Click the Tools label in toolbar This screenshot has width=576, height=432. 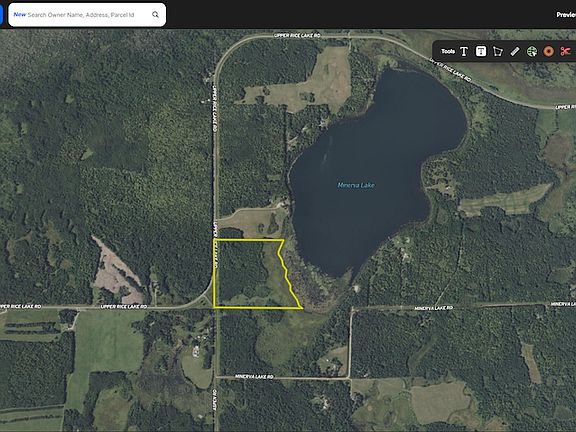448,51
